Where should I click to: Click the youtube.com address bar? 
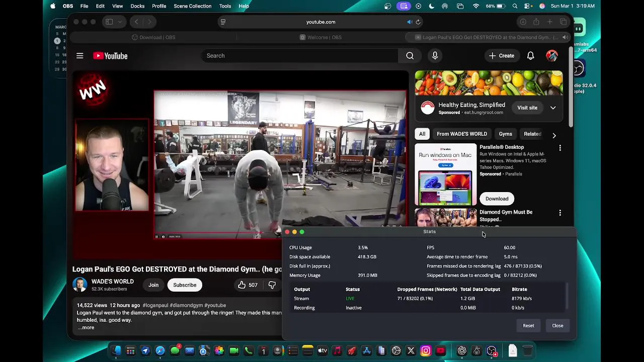[x=320, y=22]
